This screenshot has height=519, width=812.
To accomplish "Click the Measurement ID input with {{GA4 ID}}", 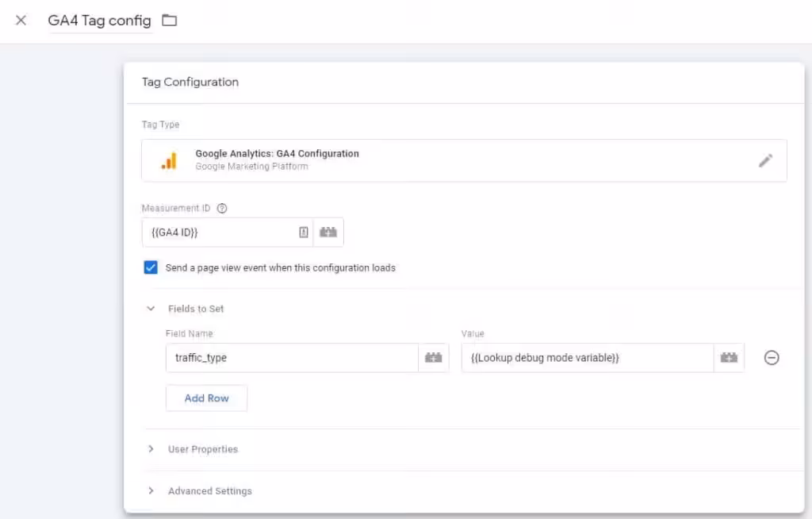I will click(218, 233).
